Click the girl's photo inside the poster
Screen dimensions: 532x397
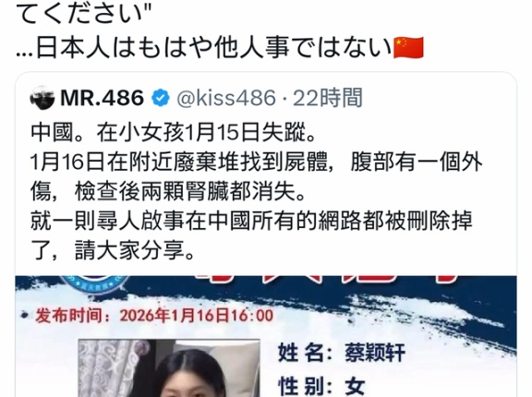point(169,367)
